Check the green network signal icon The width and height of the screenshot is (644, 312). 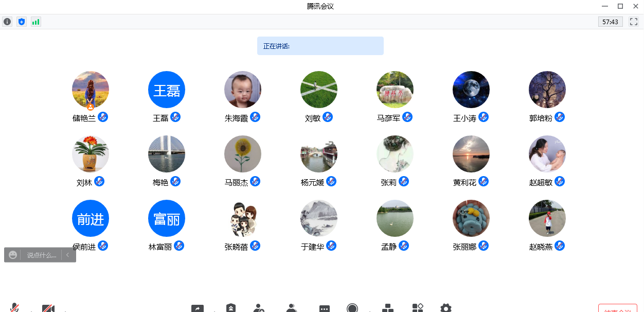[35, 22]
